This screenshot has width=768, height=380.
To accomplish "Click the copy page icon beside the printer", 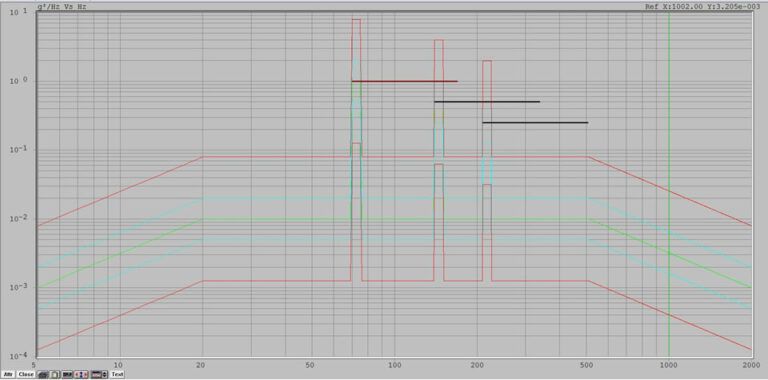I will 55,374.
